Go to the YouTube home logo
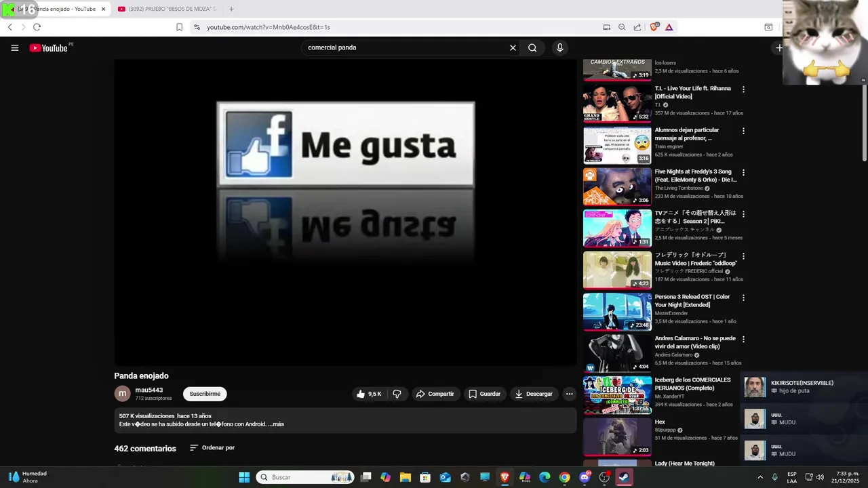Viewport: 868px width, 488px height. [49, 48]
